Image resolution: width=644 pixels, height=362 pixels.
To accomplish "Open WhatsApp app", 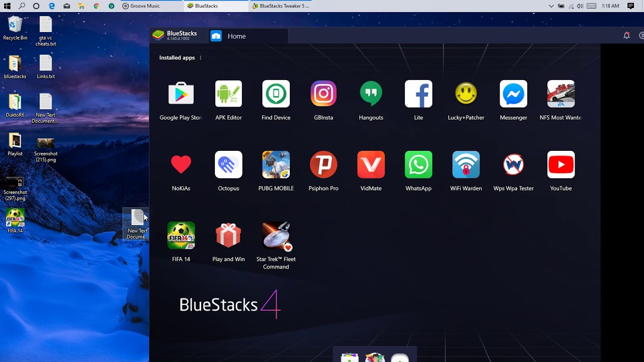I will [x=419, y=165].
